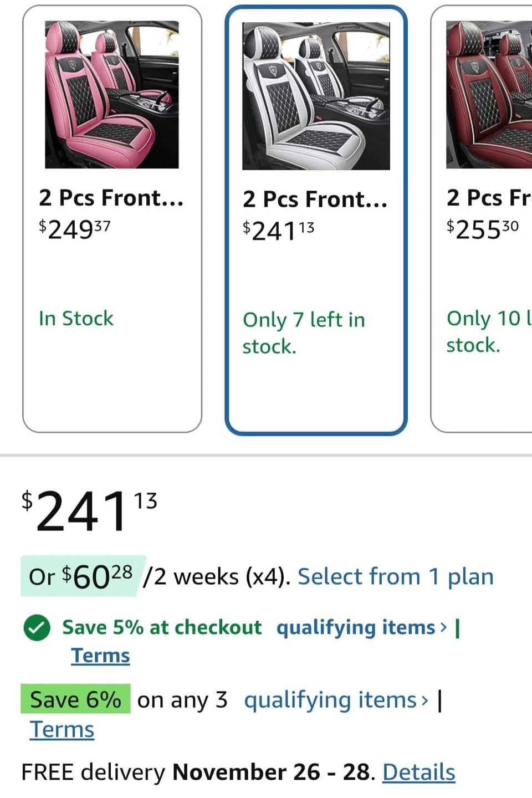Select the pink seat cover thumbnail

tap(112, 95)
